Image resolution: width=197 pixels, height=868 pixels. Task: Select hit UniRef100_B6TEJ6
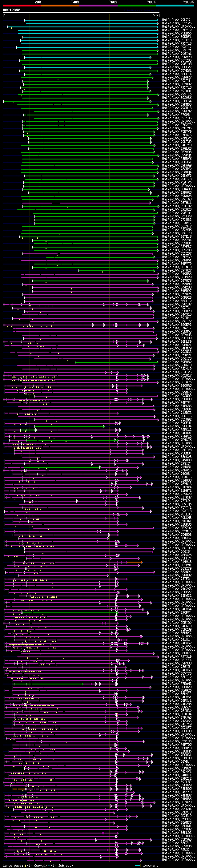(x=177, y=236)
